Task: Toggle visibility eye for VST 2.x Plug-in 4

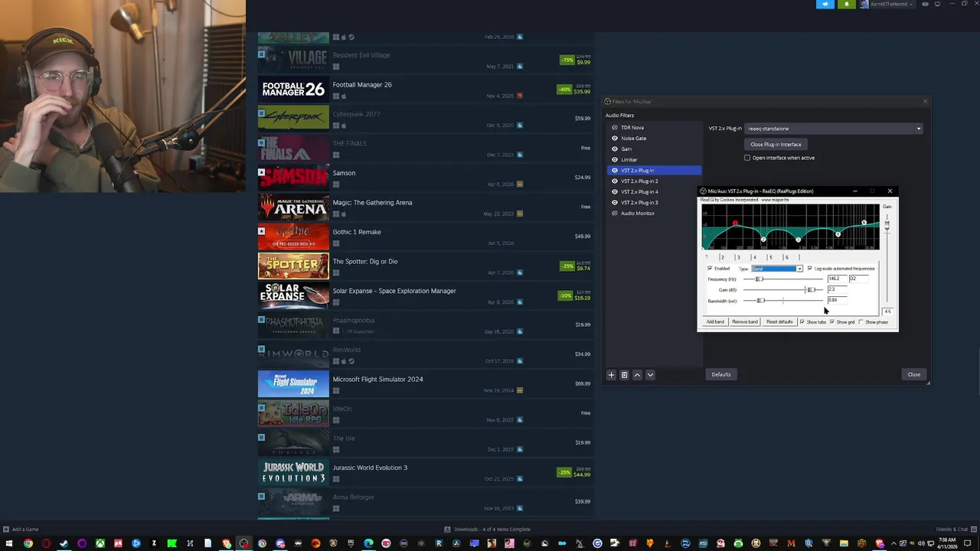Action: [x=614, y=192]
